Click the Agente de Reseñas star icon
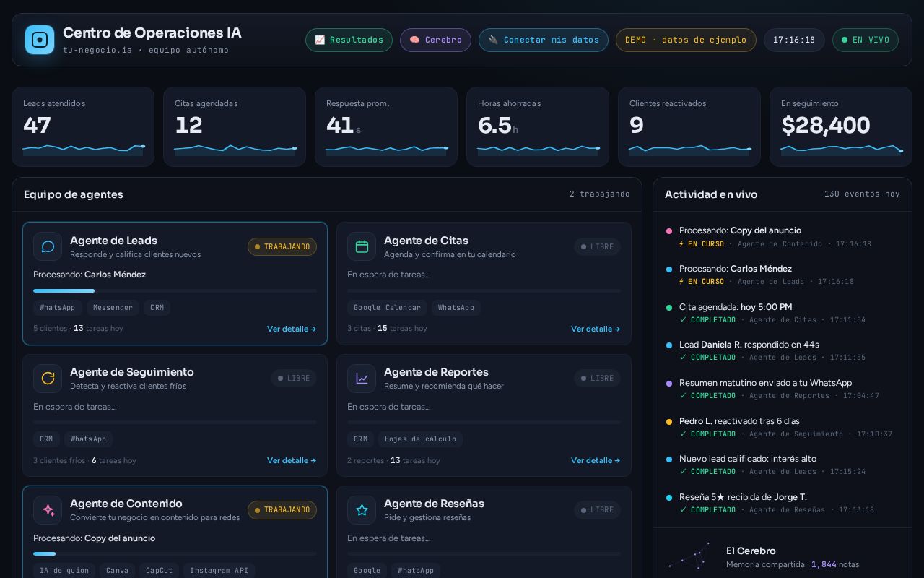 (x=362, y=510)
